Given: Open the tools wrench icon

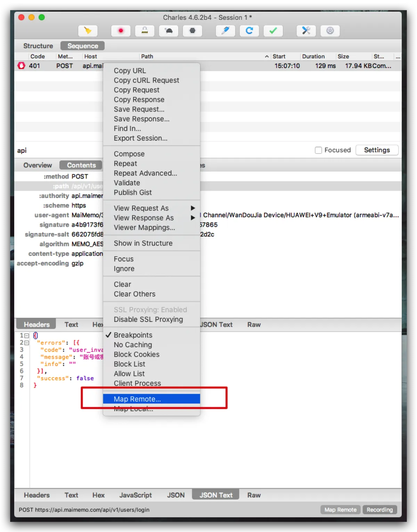Looking at the screenshot, I should [306, 31].
